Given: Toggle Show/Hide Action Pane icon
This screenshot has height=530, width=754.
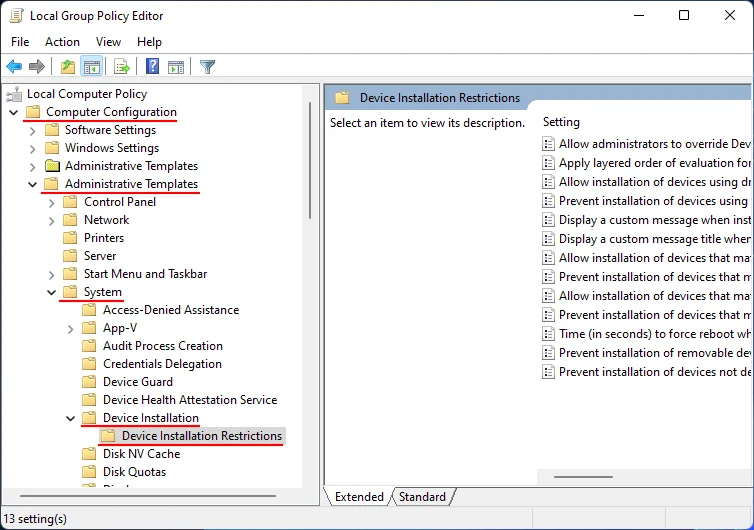Looking at the screenshot, I should pos(176,67).
